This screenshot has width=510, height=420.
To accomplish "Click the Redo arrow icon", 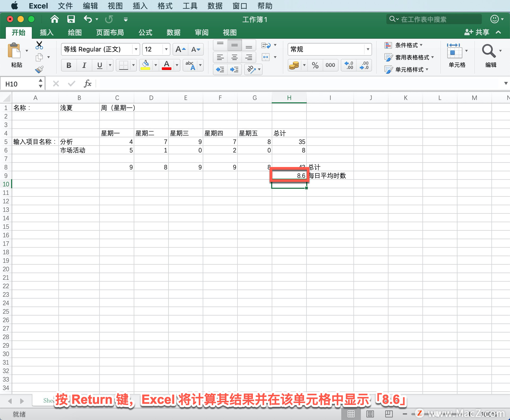I will coord(109,19).
